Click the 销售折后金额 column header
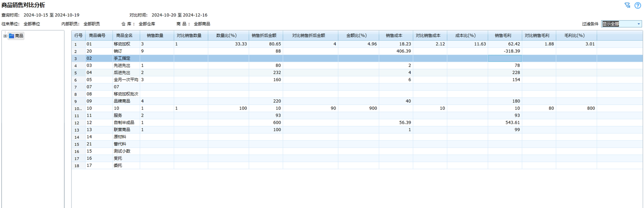This screenshot has width=644, height=208. [x=264, y=36]
